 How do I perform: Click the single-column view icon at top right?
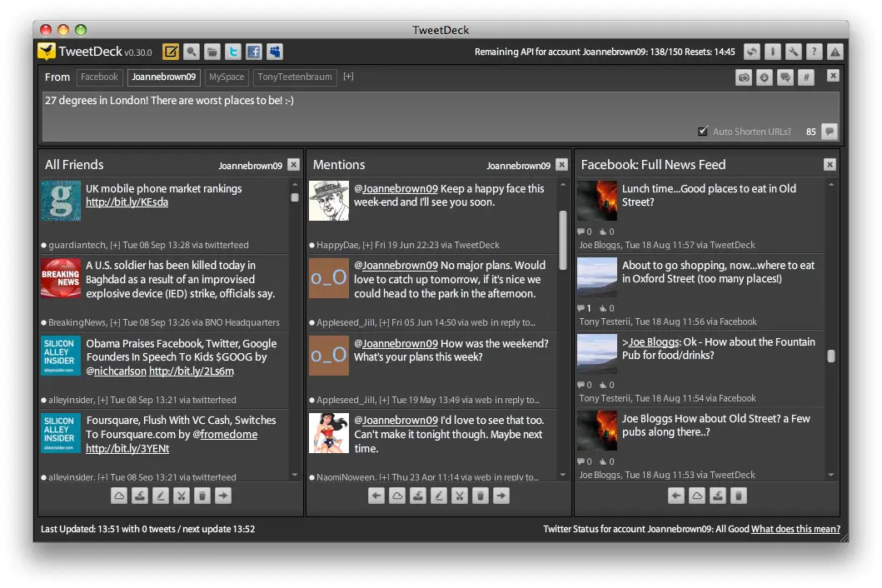click(x=773, y=52)
